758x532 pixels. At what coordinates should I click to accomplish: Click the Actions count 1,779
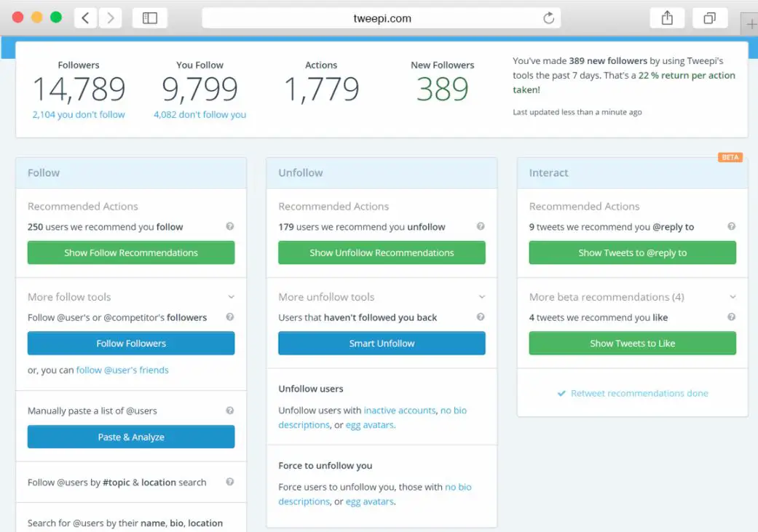321,90
